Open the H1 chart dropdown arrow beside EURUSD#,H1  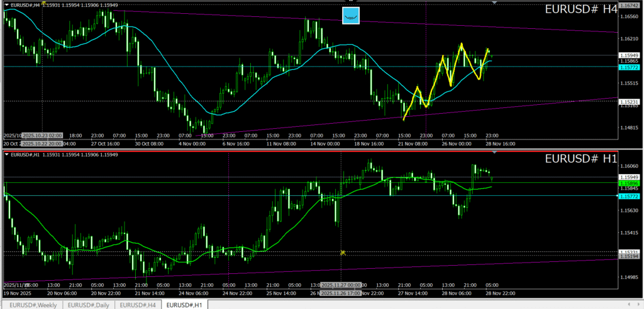point(7,154)
